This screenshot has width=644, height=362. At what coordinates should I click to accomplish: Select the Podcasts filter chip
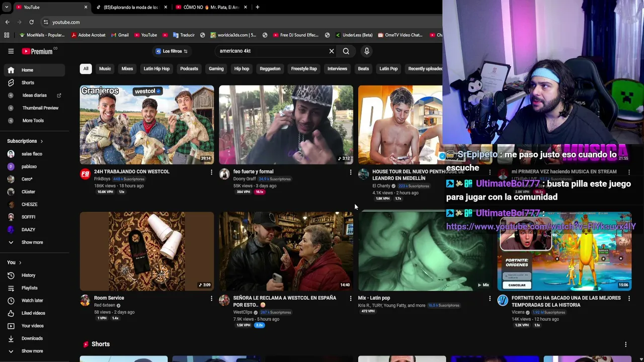click(x=189, y=68)
